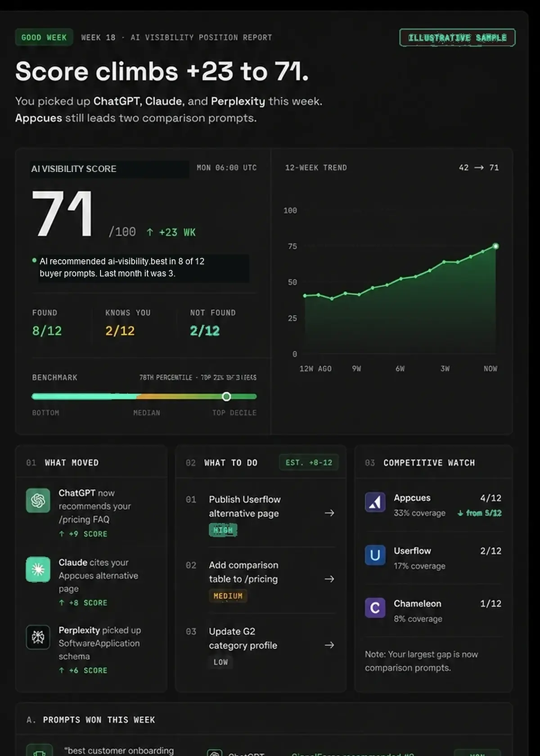The width and height of the screenshot is (540, 756).
Task: Click the NOW axis label
Action: [490, 369]
